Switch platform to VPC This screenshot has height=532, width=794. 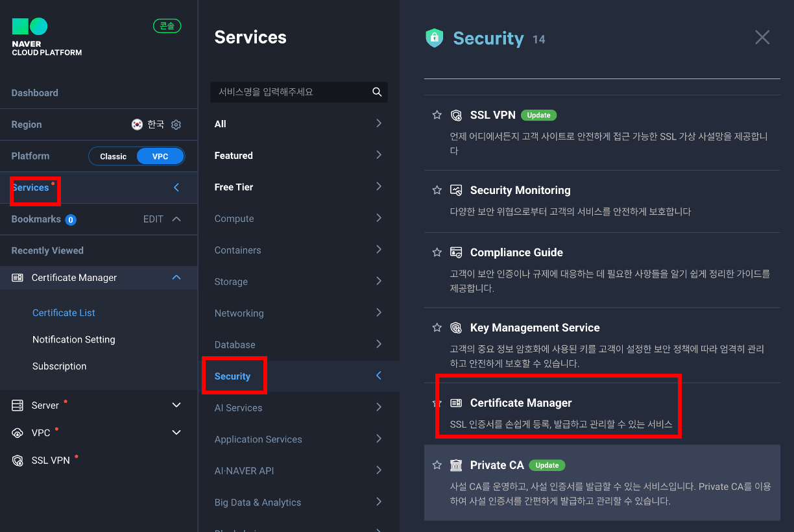click(160, 156)
